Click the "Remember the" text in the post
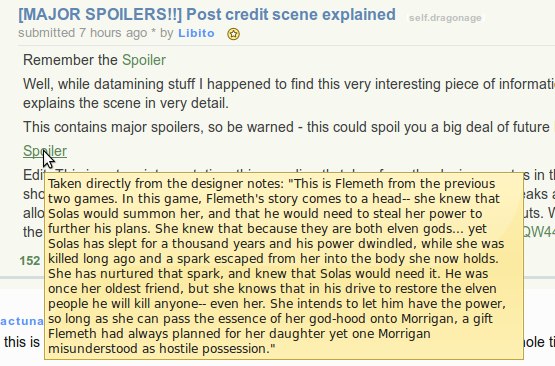This screenshot has width=555, height=366. click(x=70, y=60)
